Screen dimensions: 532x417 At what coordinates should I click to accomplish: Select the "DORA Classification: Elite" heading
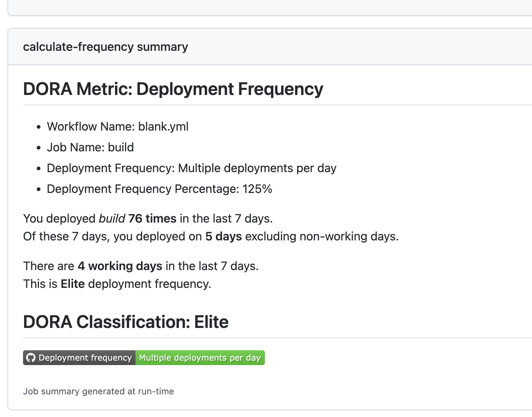point(126,322)
